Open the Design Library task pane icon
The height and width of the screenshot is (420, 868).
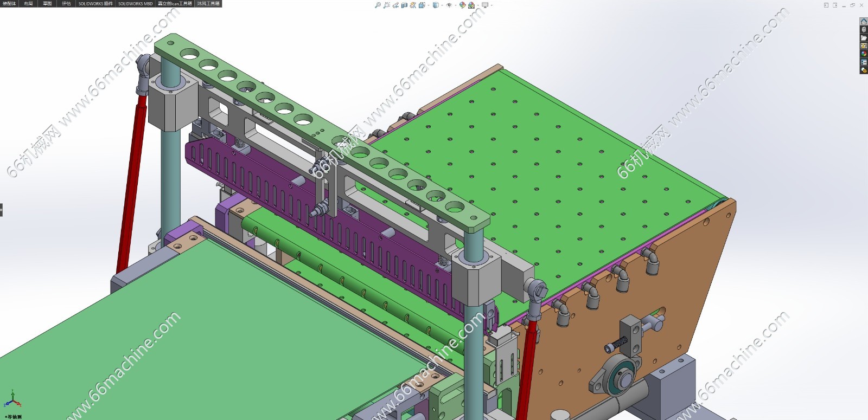[864, 30]
